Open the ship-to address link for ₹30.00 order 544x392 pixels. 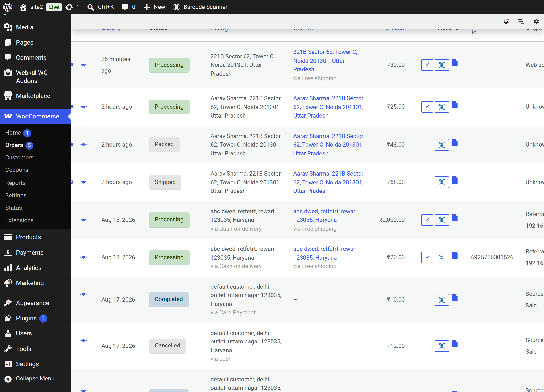point(325,61)
